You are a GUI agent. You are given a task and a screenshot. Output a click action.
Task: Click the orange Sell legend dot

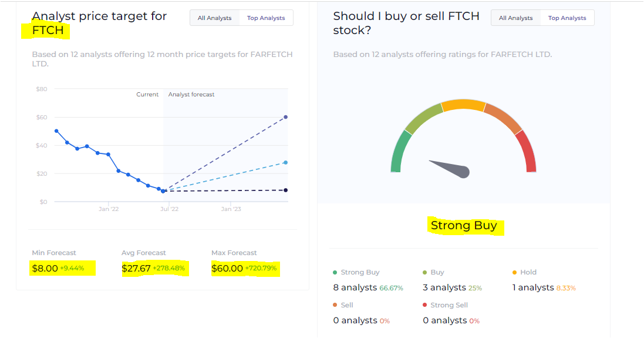tap(335, 305)
